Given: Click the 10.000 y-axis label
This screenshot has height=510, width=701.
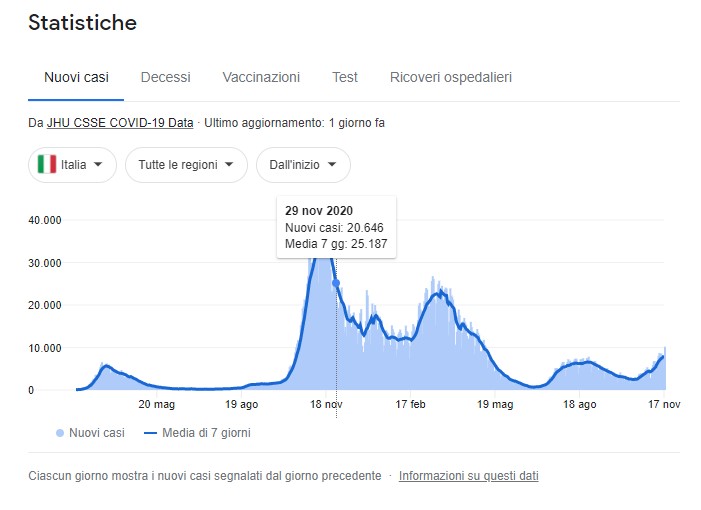Looking at the screenshot, I should 45,348.
